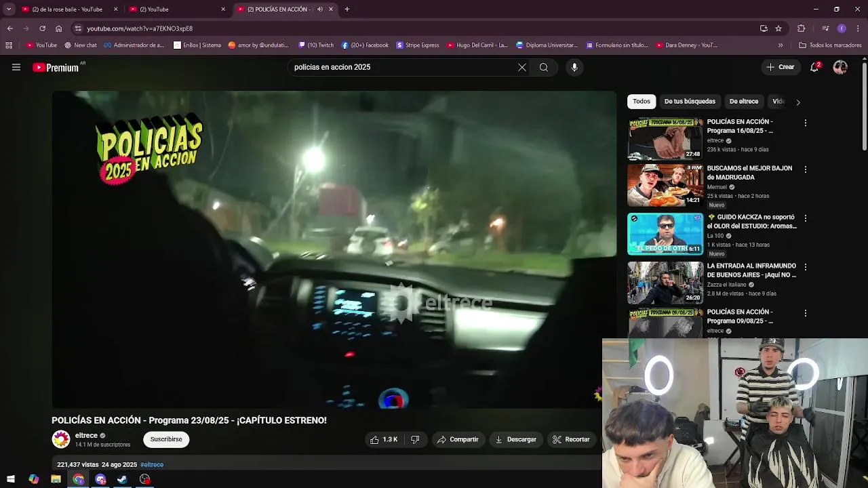Open the eltrece channel avatar
Image resolution: width=868 pixels, height=488 pixels.
coord(61,439)
